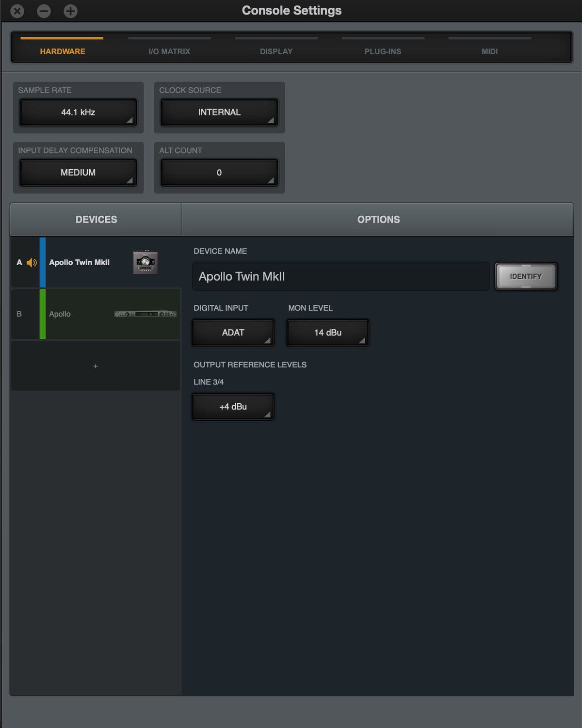Click the OUTPUT REFERENCE LEVELS label
Image resolution: width=582 pixels, height=728 pixels.
point(250,364)
